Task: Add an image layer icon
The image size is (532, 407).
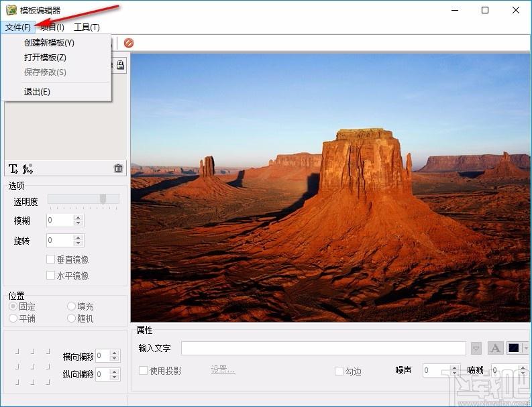Action: 28,168
